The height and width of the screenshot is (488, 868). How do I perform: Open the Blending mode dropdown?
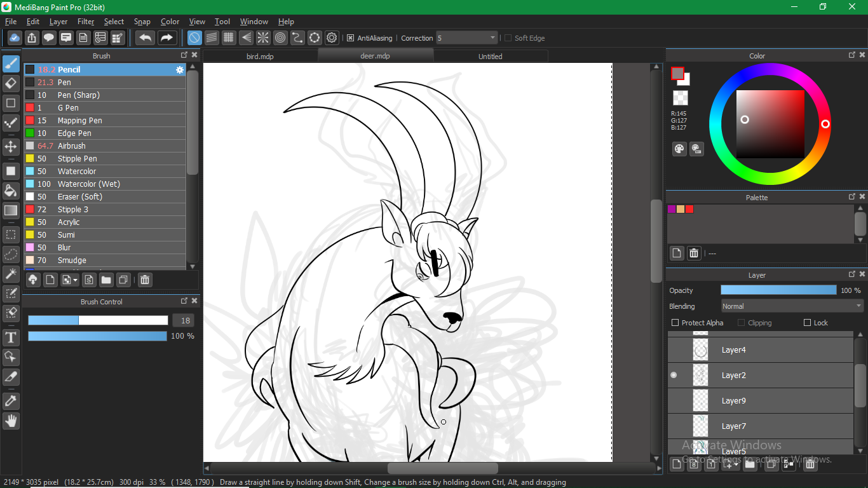[792, 306]
